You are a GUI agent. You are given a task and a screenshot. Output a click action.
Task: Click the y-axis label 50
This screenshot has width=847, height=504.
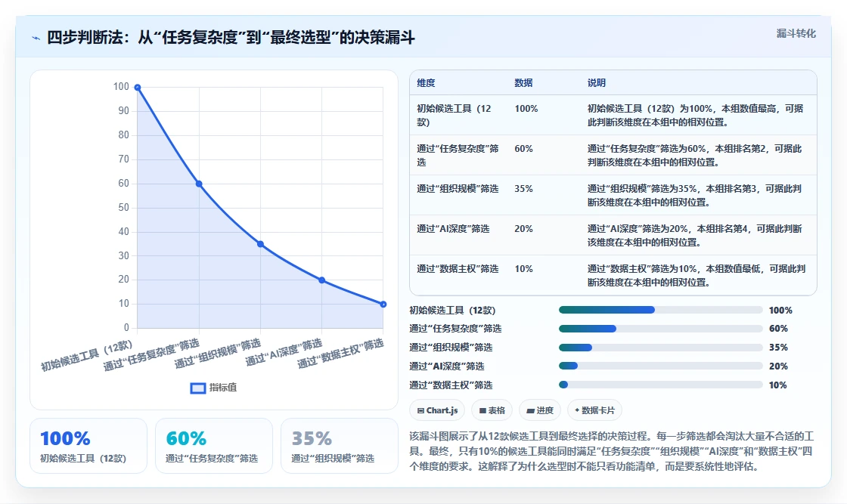124,208
